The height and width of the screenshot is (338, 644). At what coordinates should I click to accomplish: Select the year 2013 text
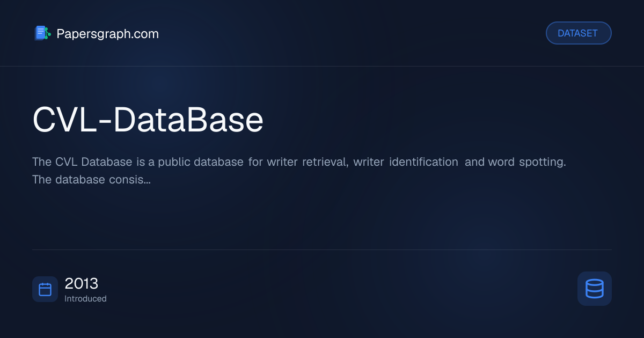82,283
